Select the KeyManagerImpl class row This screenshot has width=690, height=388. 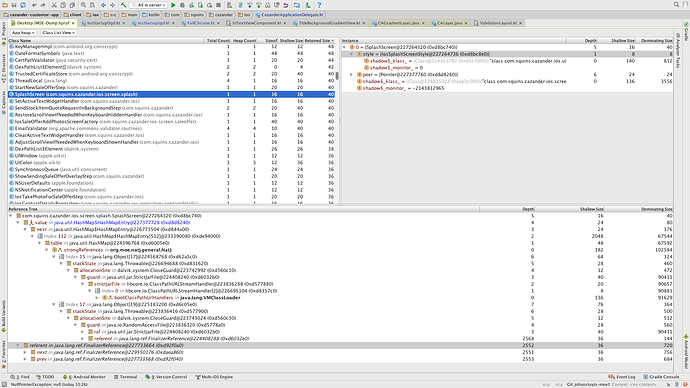point(172,46)
